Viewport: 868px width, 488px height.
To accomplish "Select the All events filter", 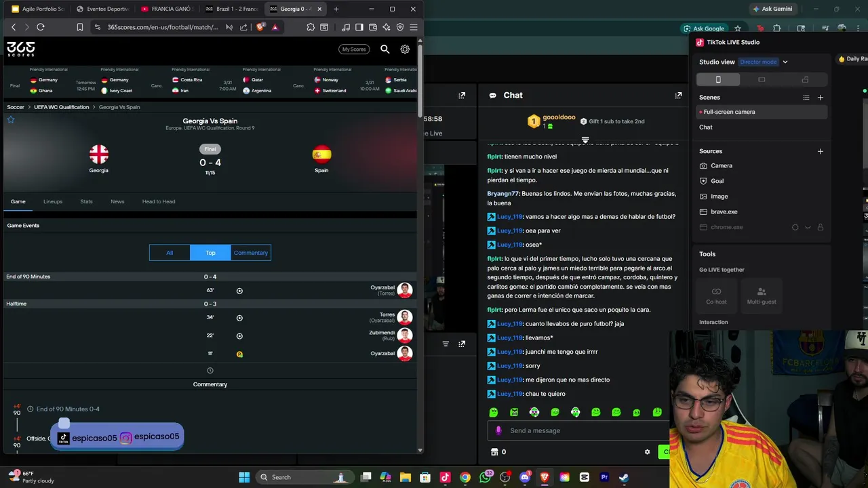I will pos(170,253).
